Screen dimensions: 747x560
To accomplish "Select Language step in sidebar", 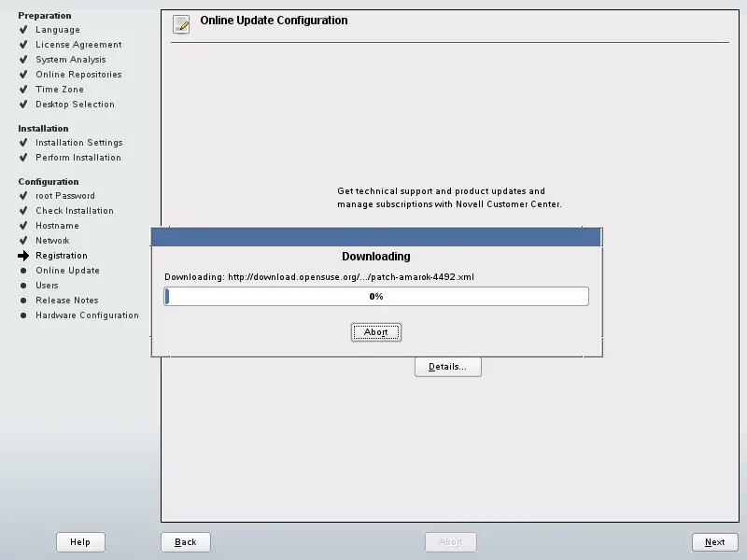I will 58,30.
